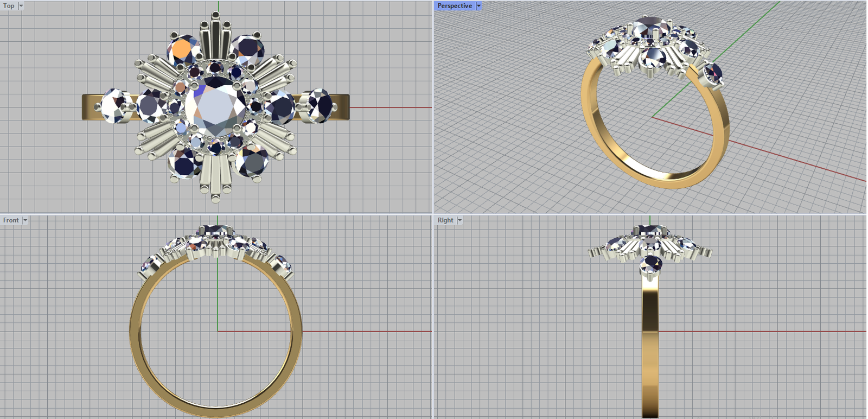The image size is (868, 419).
Task: Expand the Right viewport dropdown arrow
Action: pos(459,220)
